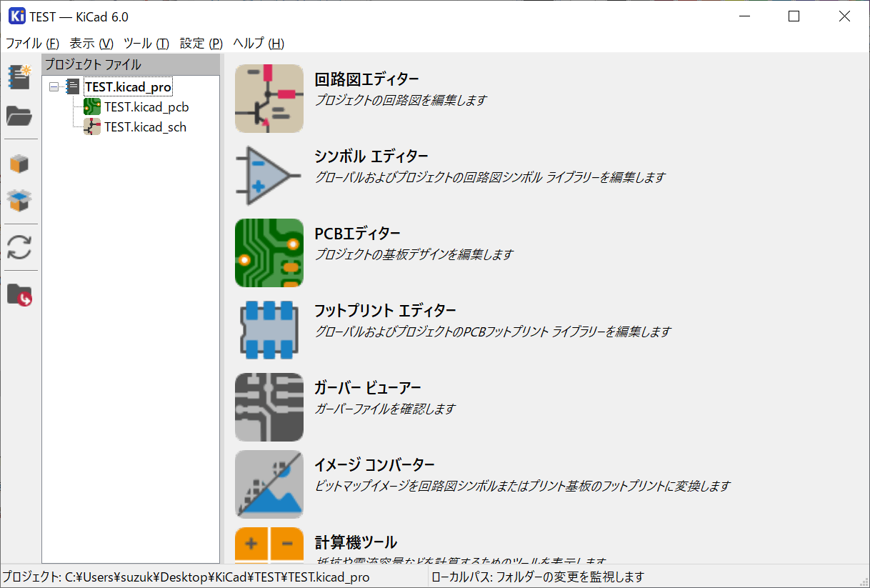Launch the Calculator Tools orange icon

[269, 545]
